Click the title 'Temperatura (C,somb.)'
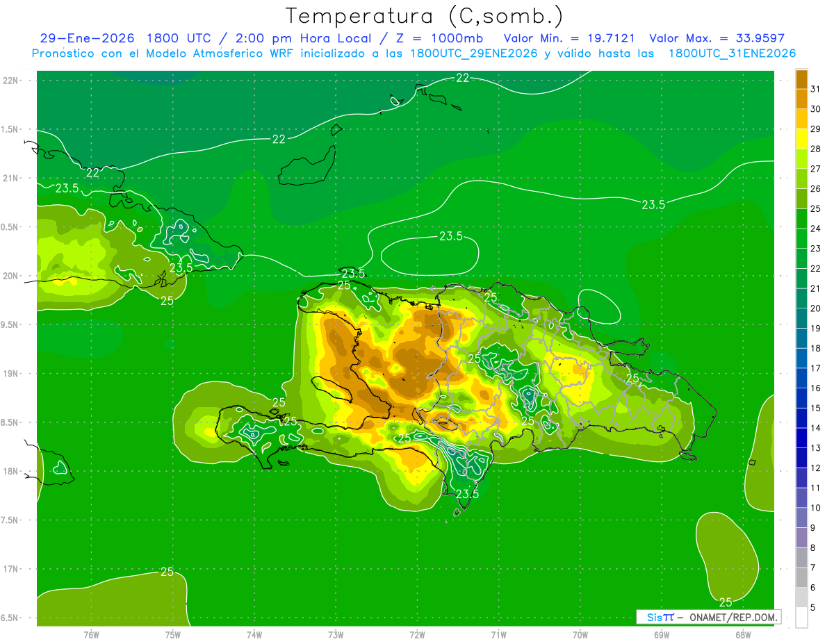Viewport: 834px width, 644px height. pos(424,16)
